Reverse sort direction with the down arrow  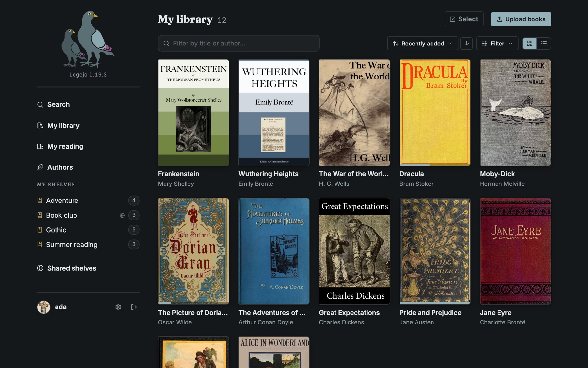point(466,44)
